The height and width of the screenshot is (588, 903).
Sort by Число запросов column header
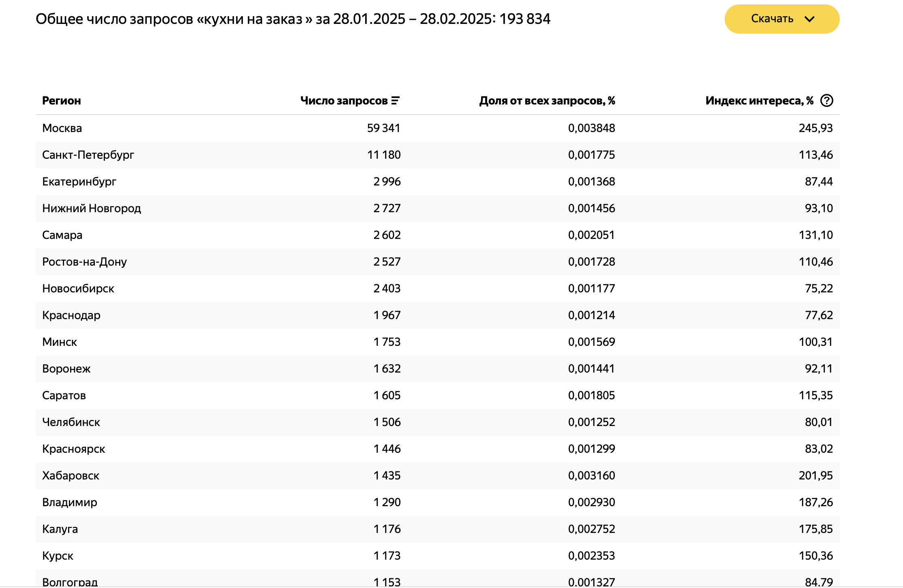click(x=344, y=100)
